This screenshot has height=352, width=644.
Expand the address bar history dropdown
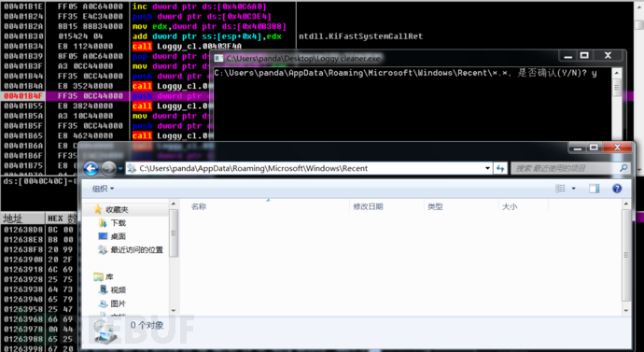pos(487,168)
